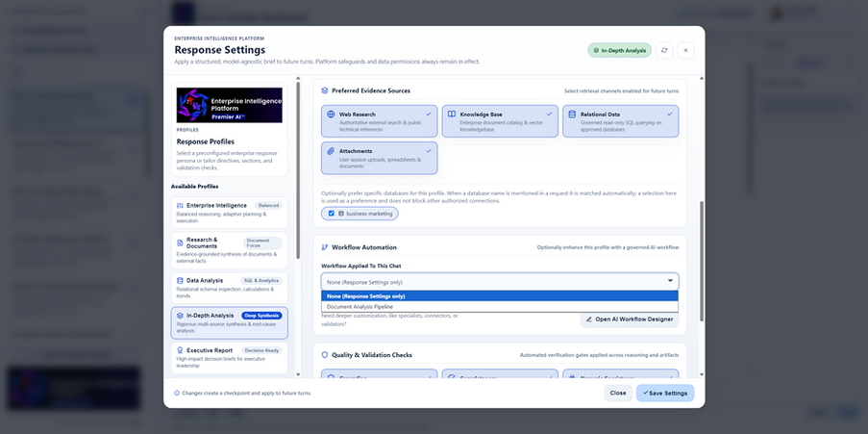
Task: Toggle the Web Research evidence source
Action: pos(379,121)
